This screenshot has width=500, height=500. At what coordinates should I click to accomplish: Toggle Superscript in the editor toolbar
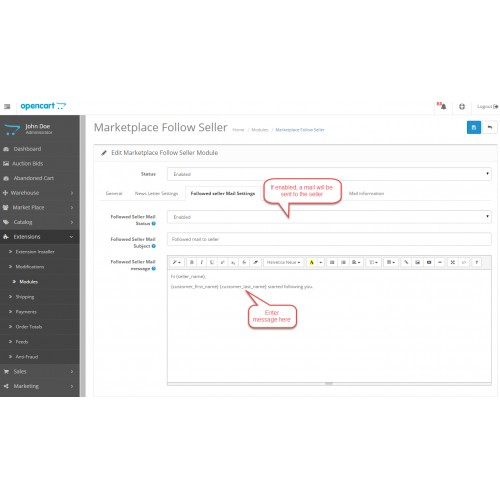click(222, 263)
